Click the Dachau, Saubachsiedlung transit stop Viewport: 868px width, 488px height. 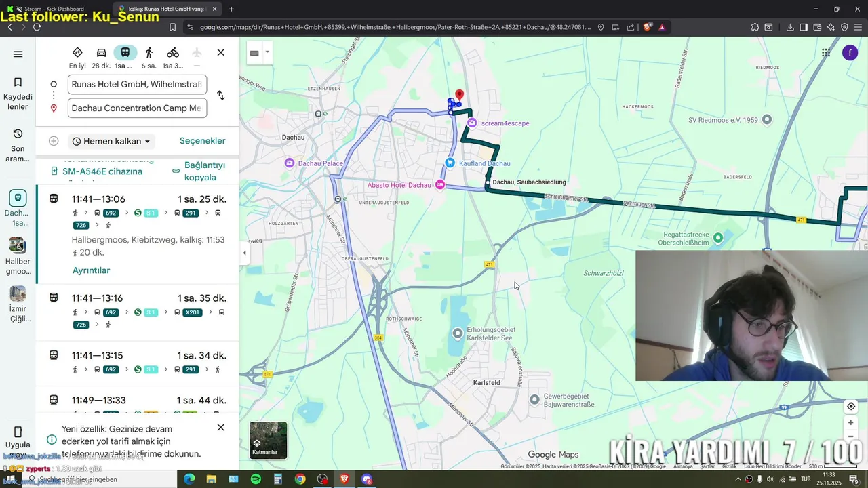488,182
